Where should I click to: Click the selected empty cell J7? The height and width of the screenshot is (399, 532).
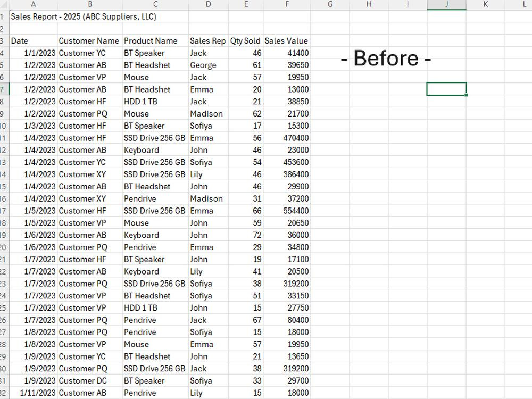tap(446, 89)
